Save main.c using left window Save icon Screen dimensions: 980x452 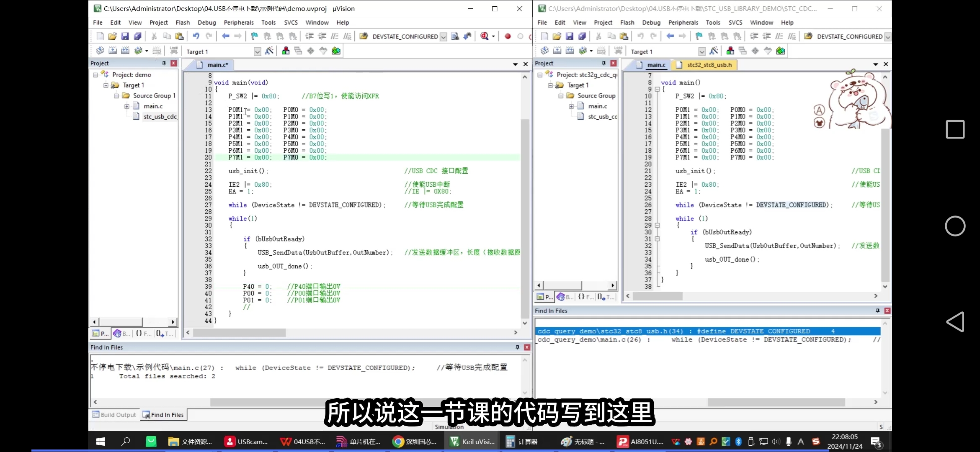point(125,36)
